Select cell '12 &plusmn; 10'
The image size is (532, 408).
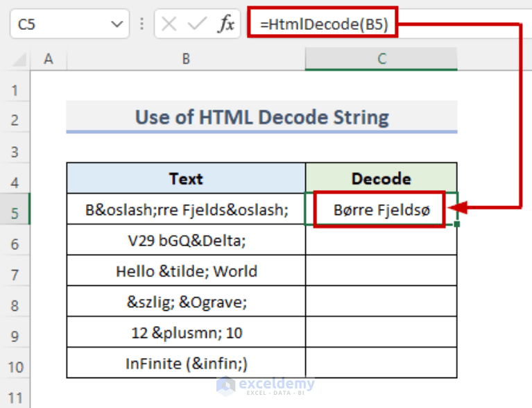[x=186, y=332]
